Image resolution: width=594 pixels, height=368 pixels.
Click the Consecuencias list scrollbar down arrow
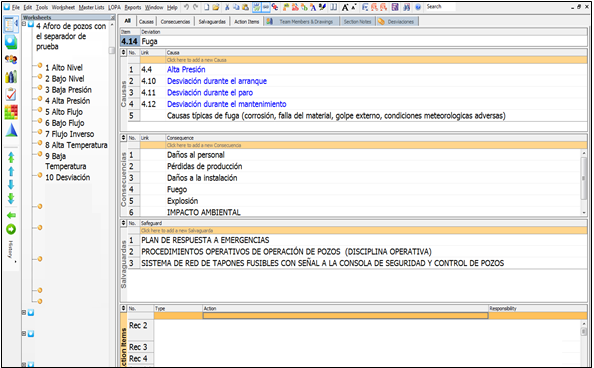pyautogui.click(x=584, y=213)
